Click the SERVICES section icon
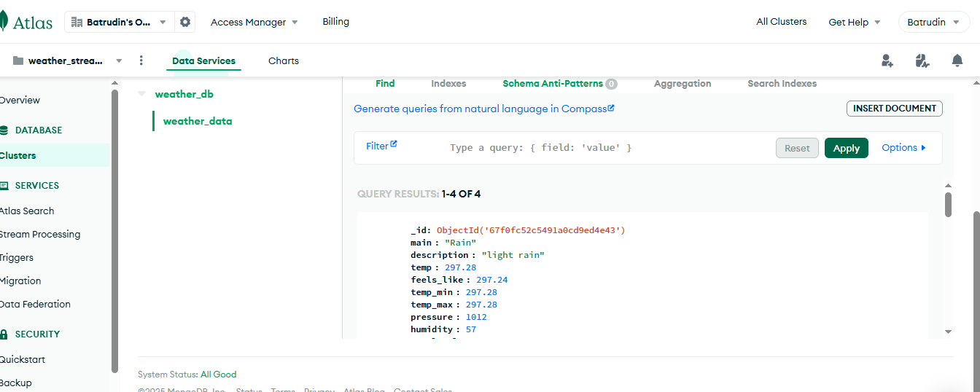The width and height of the screenshot is (980, 392). [4, 186]
